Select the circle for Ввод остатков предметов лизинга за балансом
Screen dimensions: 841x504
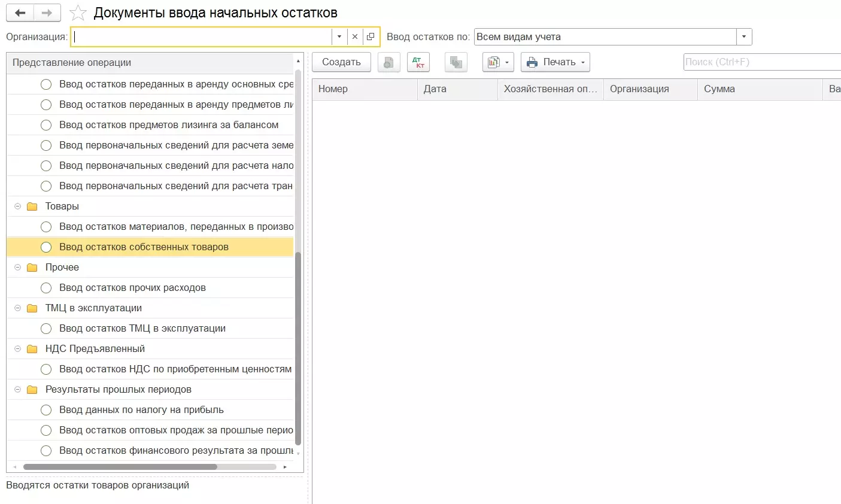(46, 125)
